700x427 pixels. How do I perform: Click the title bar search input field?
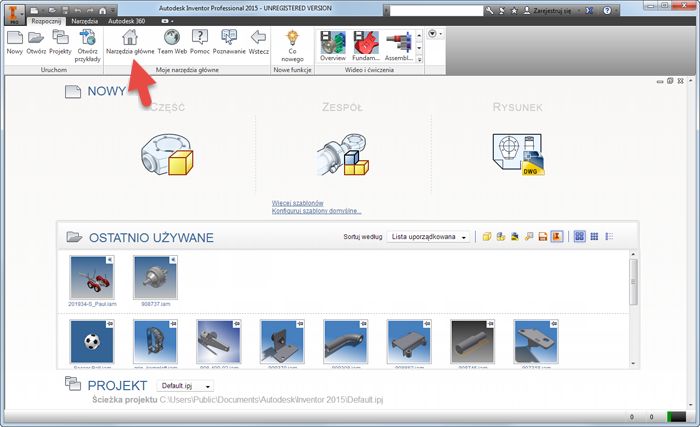point(436,11)
